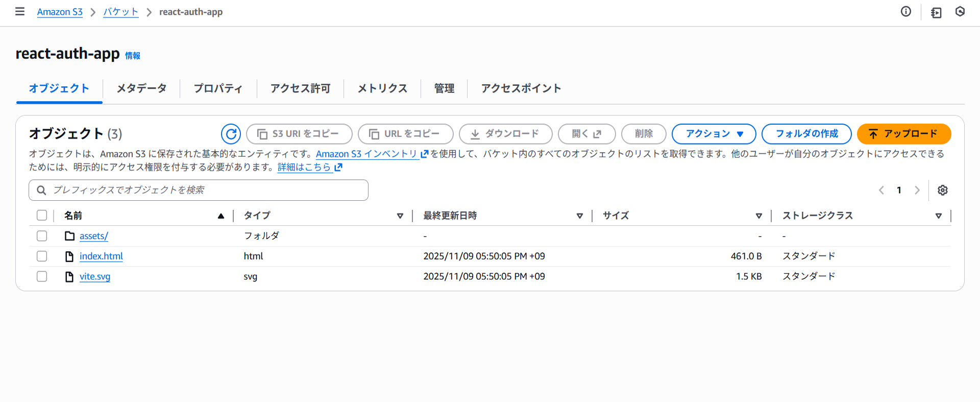This screenshot has width=980, height=402.
Task: Check the index.html row checkbox
Action: click(42, 256)
